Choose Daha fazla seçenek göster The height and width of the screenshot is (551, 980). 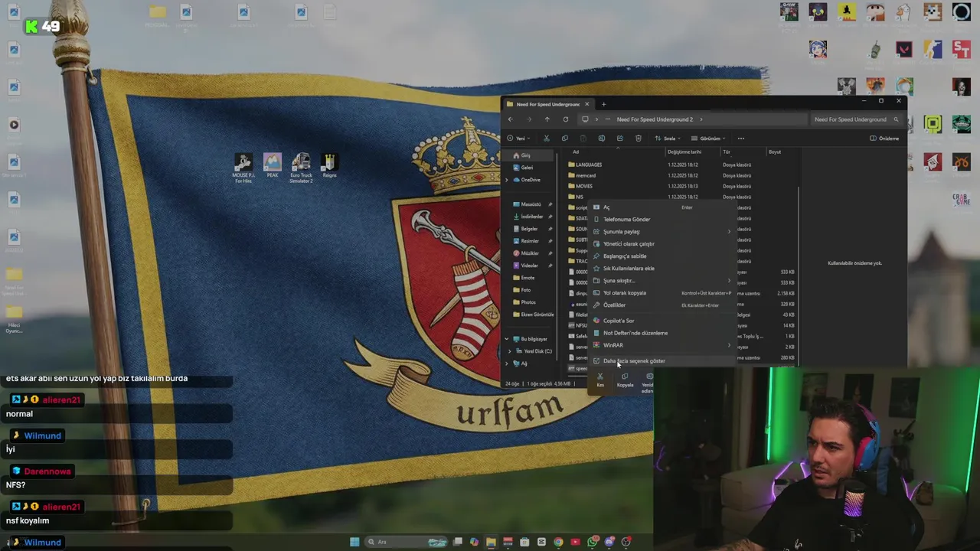pos(662,361)
